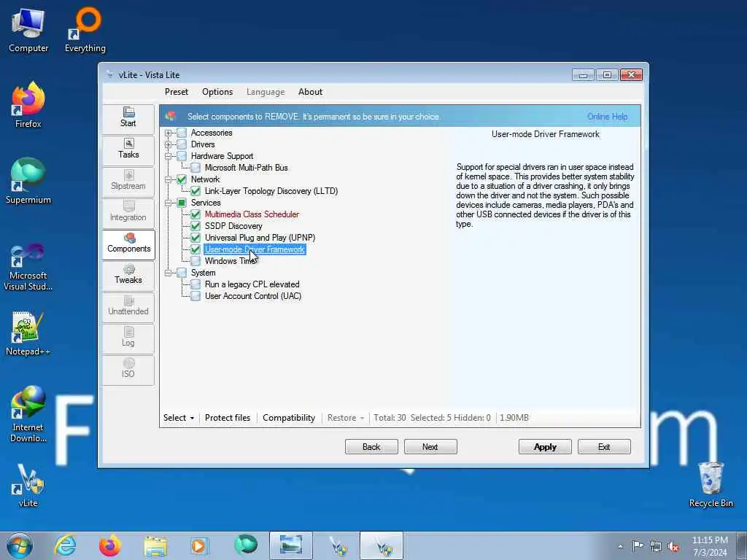Viewport: 747px width, 560px height.
Task: Open the Computer desktop icon
Action: tap(28, 31)
